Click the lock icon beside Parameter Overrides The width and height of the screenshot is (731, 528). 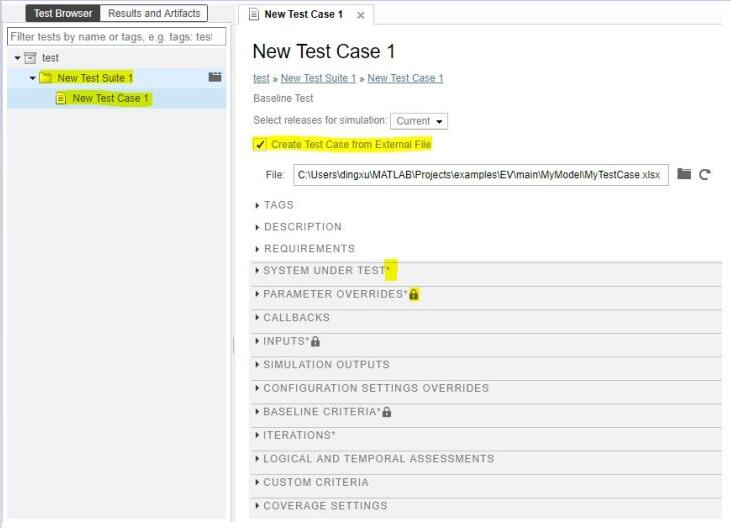coord(414,295)
